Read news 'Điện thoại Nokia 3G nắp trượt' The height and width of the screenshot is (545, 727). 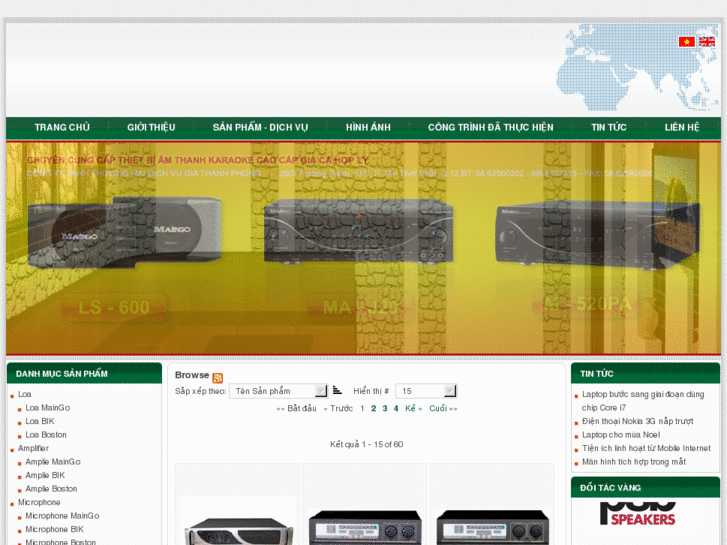(x=638, y=421)
